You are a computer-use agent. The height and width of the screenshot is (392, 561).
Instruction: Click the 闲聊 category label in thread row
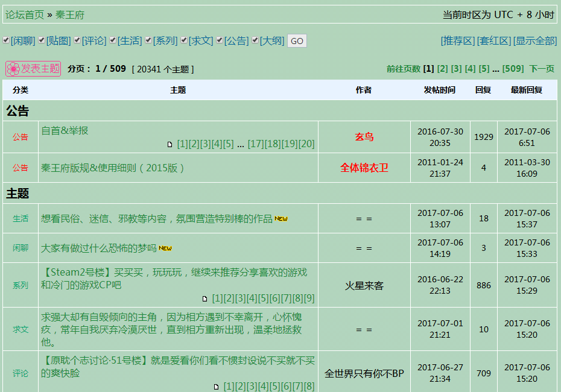pyautogui.click(x=21, y=248)
